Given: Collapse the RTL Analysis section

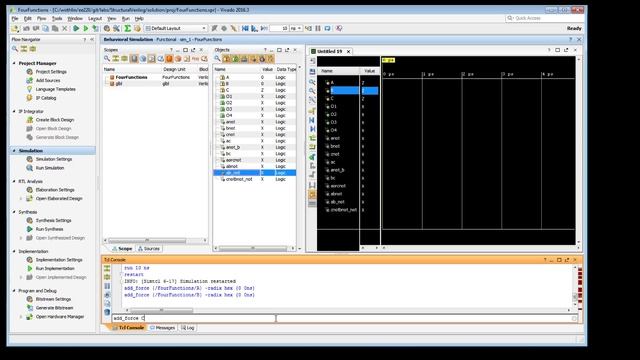Looking at the screenshot, I should (x=14, y=181).
